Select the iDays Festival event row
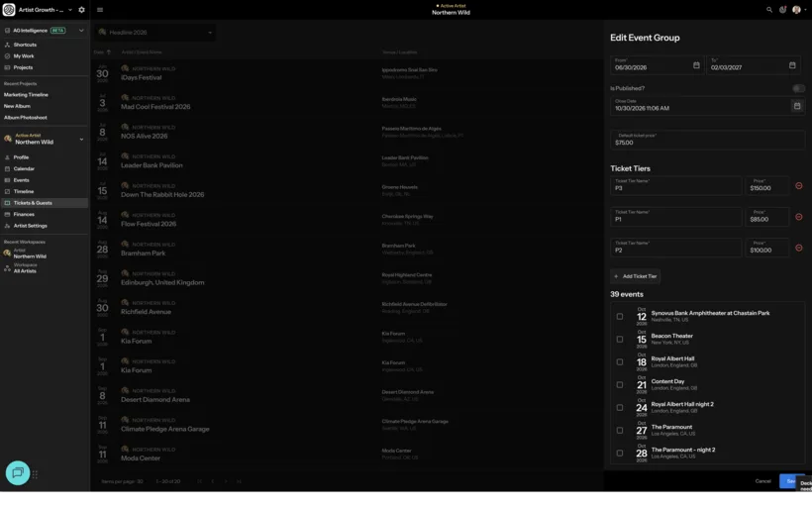This screenshot has width=812, height=508. [x=346, y=73]
